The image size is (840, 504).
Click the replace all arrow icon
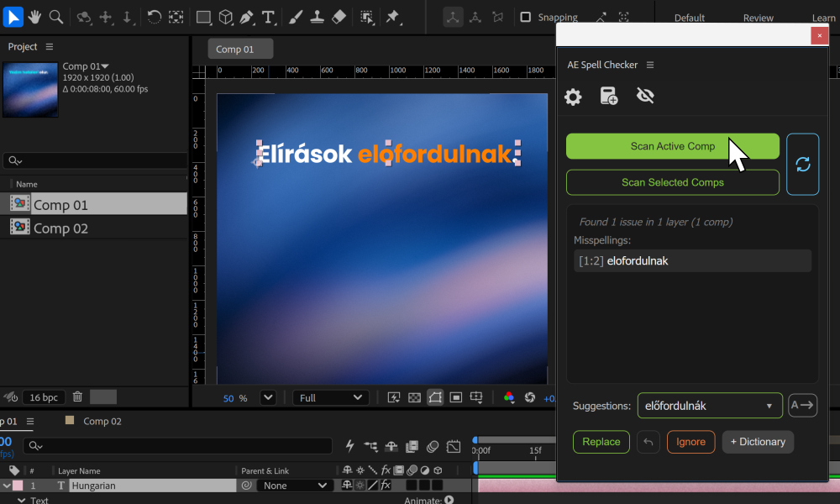pyautogui.click(x=802, y=406)
